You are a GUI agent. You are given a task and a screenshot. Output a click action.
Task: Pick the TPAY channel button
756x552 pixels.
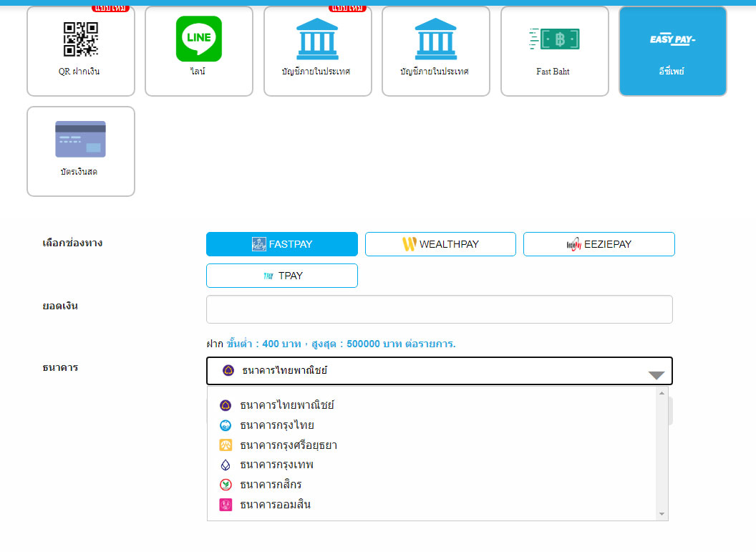[282, 276]
